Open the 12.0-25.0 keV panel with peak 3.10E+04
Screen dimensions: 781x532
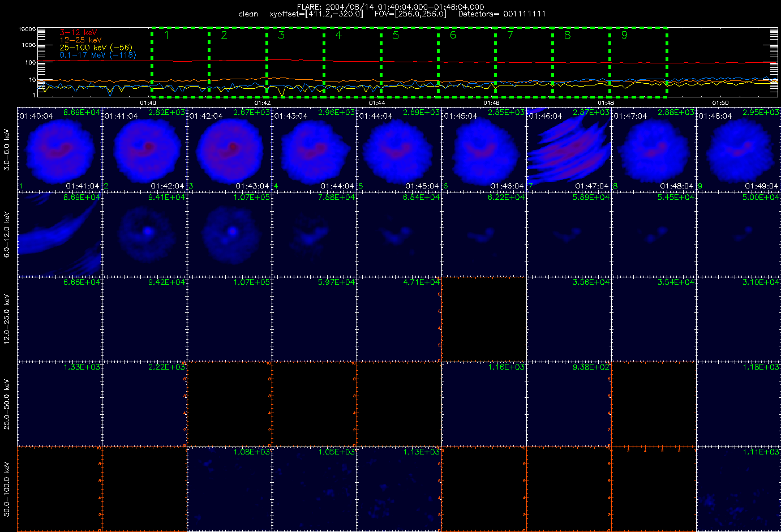click(x=739, y=319)
